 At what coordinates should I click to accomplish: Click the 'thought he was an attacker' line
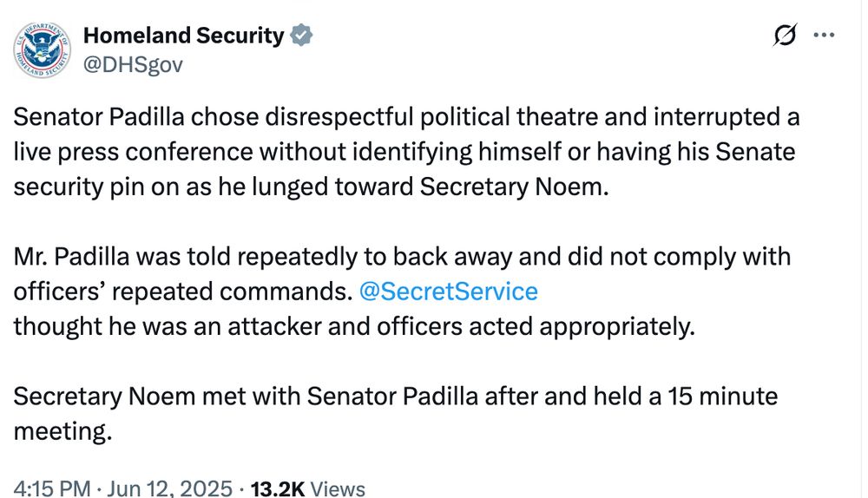354,326
